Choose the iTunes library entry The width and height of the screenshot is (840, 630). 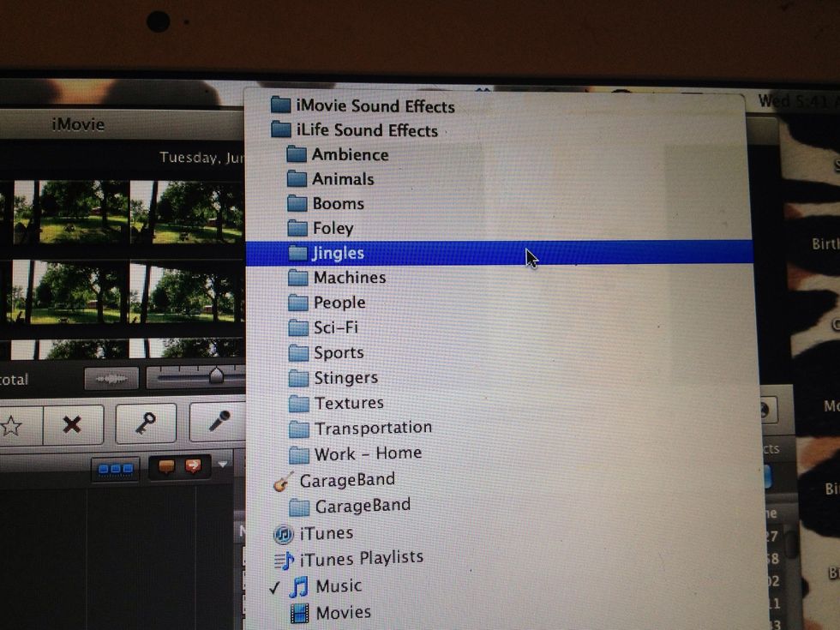point(326,533)
